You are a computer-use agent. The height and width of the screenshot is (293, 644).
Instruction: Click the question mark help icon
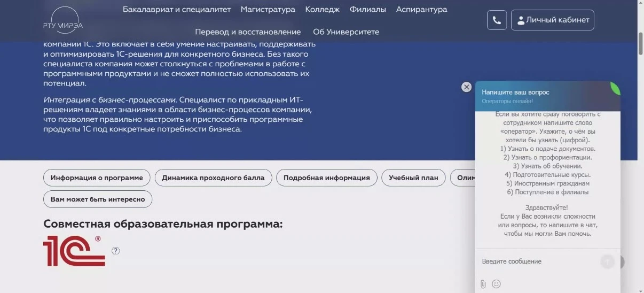[115, 251]
